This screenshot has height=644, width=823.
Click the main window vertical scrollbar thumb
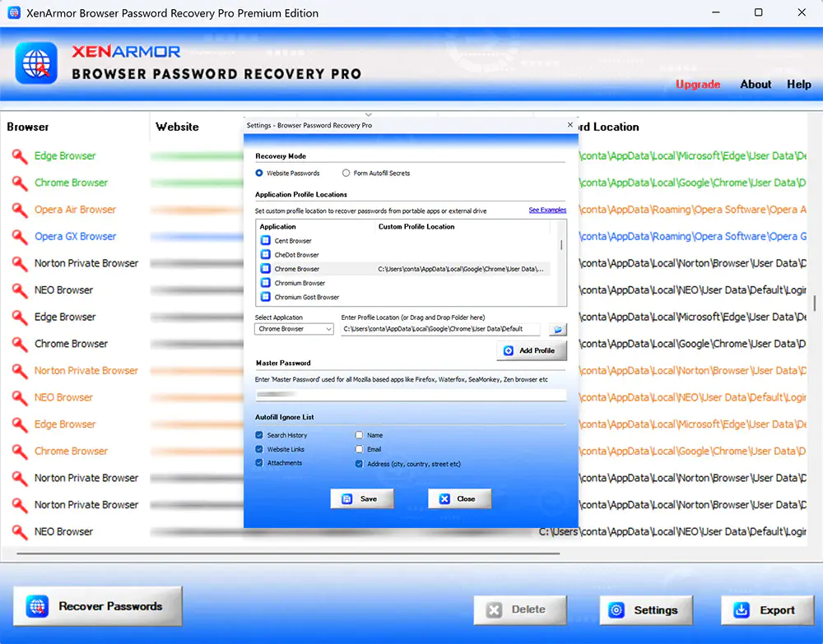coord(815,303)
